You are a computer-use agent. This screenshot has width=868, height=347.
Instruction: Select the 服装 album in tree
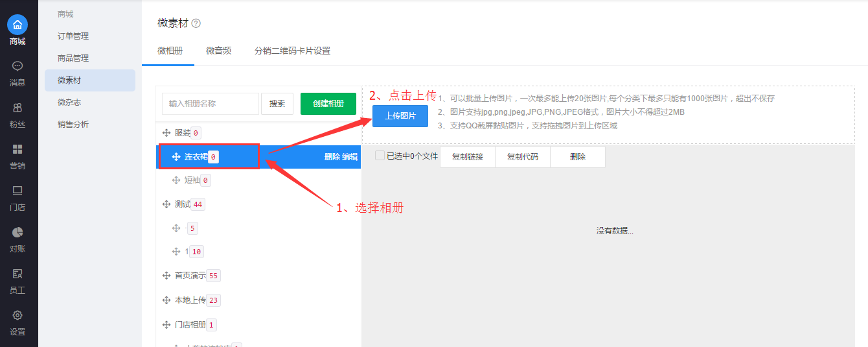click(x=183, y=132)
